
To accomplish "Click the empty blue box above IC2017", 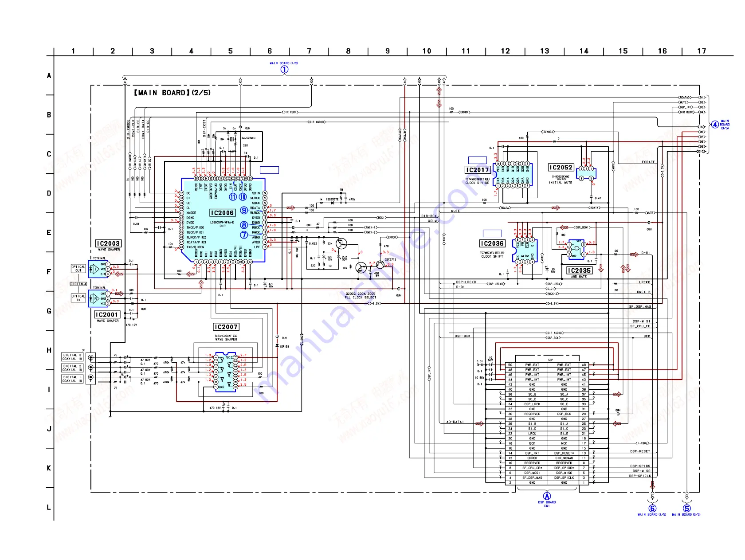I will pos(478,160).
